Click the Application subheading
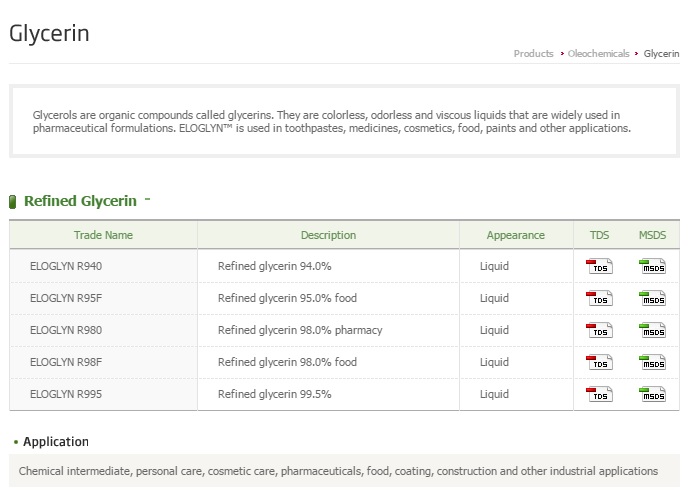Viewport: 690px width, 499px height. 56,441
